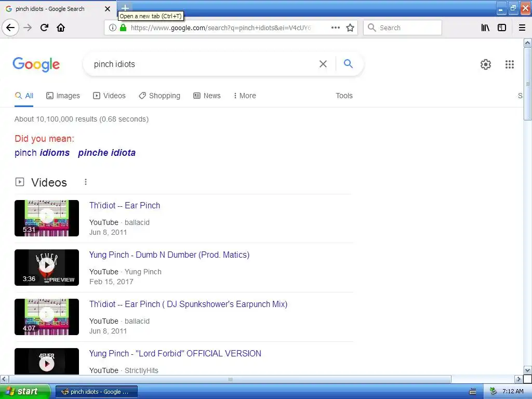Screen dimensions: 532x399
Task: Select the All results tab
Action: (x=24, y=96)
